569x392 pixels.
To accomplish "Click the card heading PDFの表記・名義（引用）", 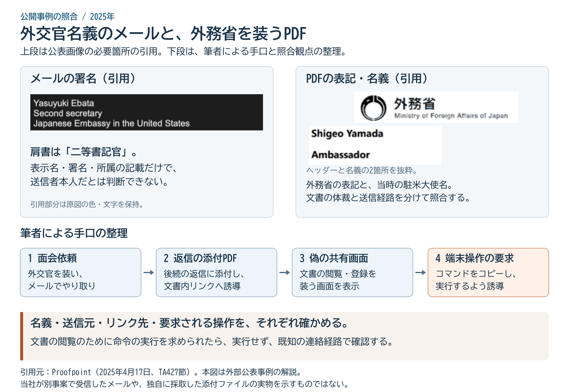I will pos(367,78).
